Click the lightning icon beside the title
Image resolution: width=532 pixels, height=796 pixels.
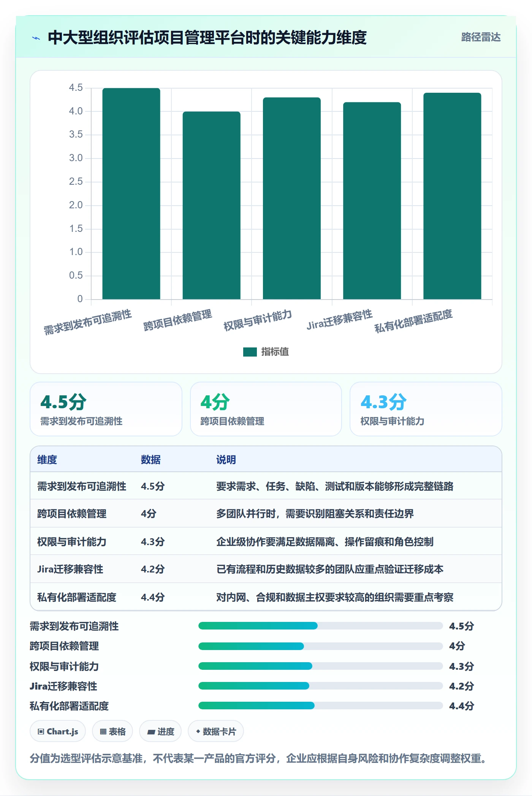[36, 38]
